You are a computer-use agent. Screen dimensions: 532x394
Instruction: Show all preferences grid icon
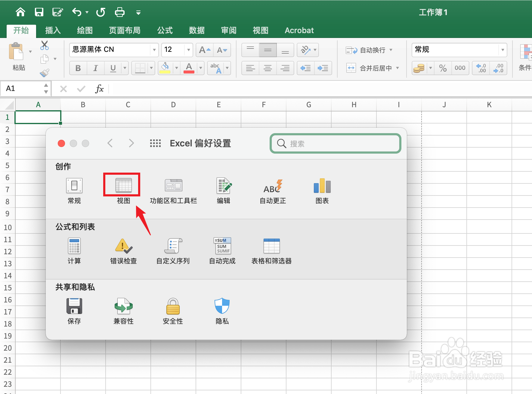(x=156, y=143)
